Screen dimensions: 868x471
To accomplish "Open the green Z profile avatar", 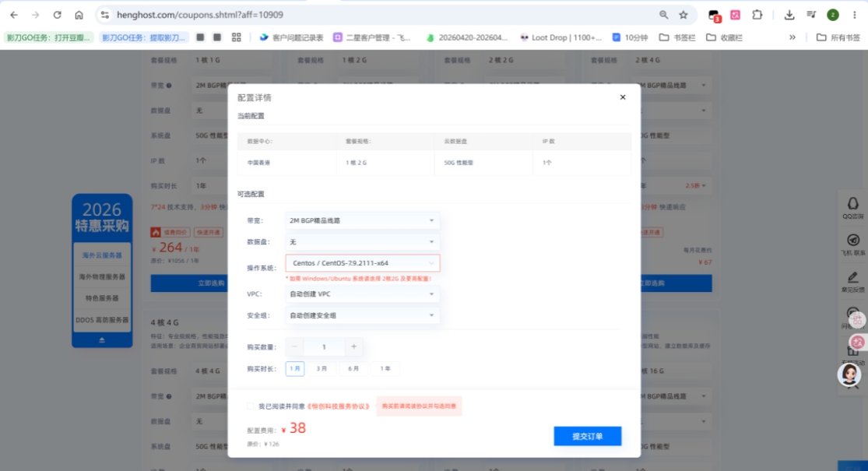I will pyautogui.click(x=832, y=15).
